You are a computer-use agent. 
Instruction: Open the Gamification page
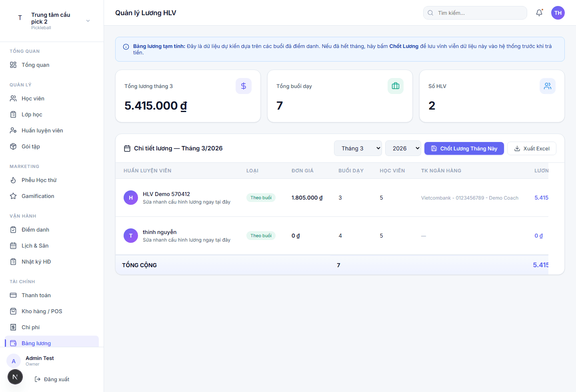[38, 196]
